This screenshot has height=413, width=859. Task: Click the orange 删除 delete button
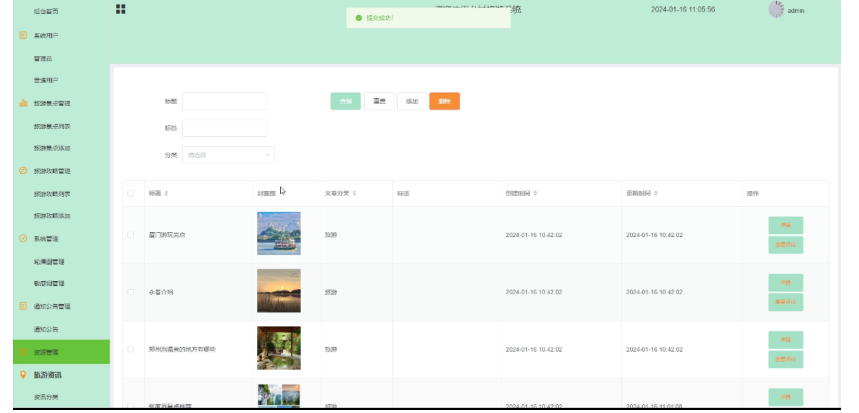444,101
